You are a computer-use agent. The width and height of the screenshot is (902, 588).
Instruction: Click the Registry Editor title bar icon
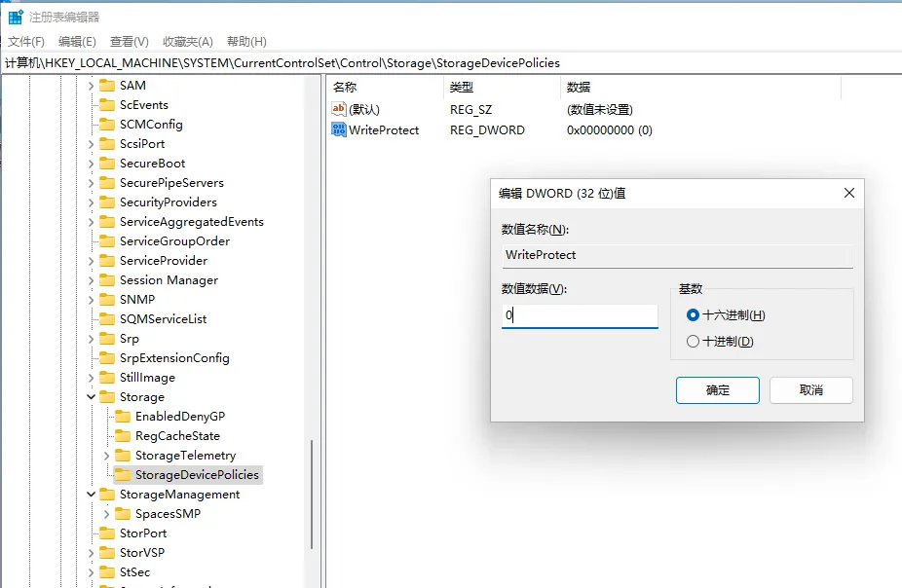click(x=13, y=16)
